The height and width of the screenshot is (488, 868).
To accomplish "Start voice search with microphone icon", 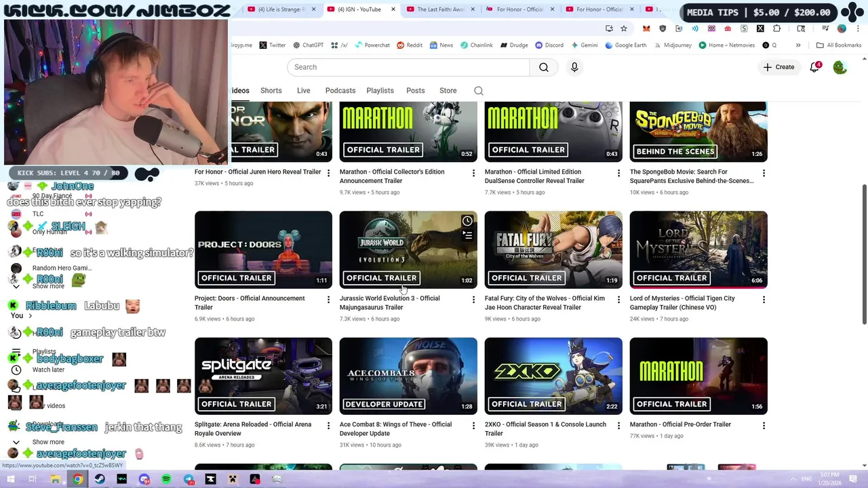I will click(x=574, y=67).
